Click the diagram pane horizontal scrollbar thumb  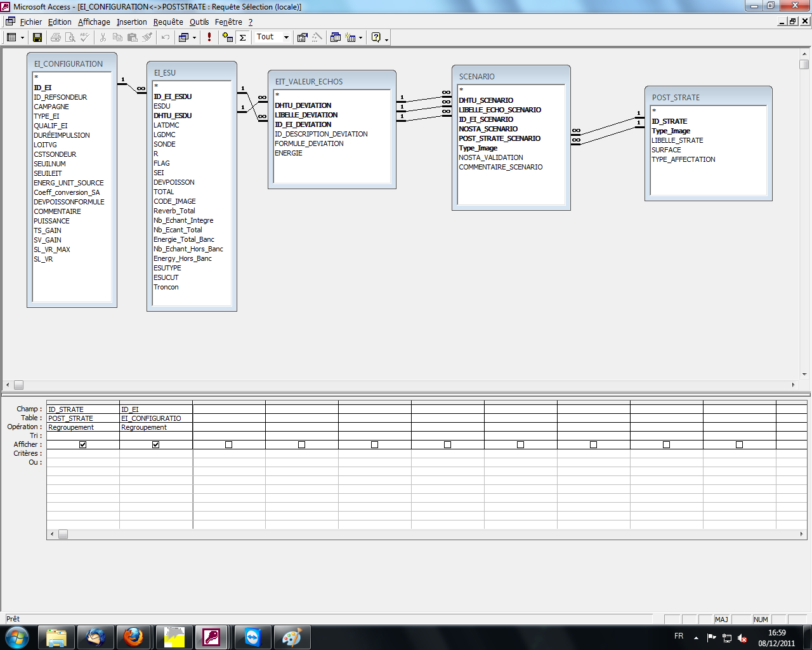(19, 385)
